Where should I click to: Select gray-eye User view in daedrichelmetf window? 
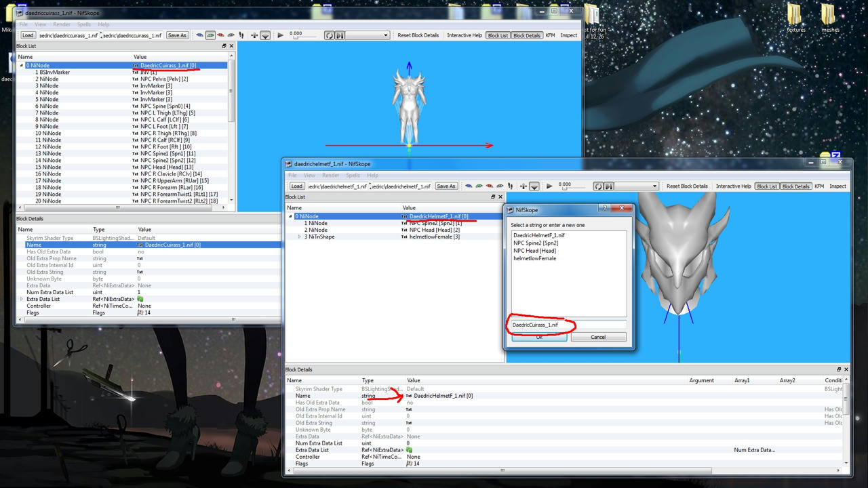500,186
